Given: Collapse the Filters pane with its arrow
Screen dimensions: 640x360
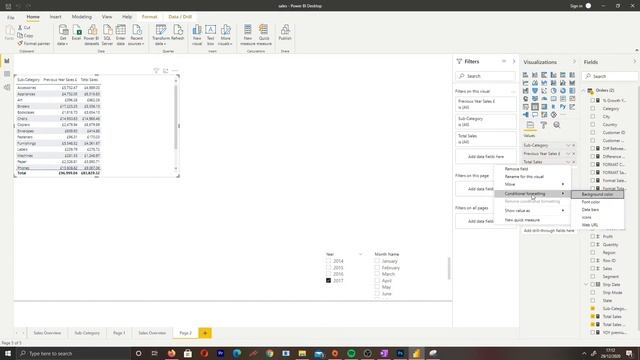Looking at the screenshot, I should [x=514, y=61].
